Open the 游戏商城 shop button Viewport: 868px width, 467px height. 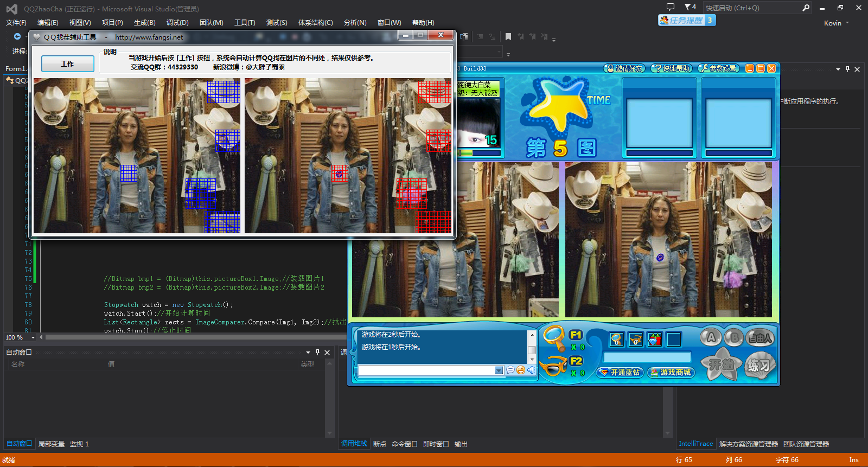[671, 373]
